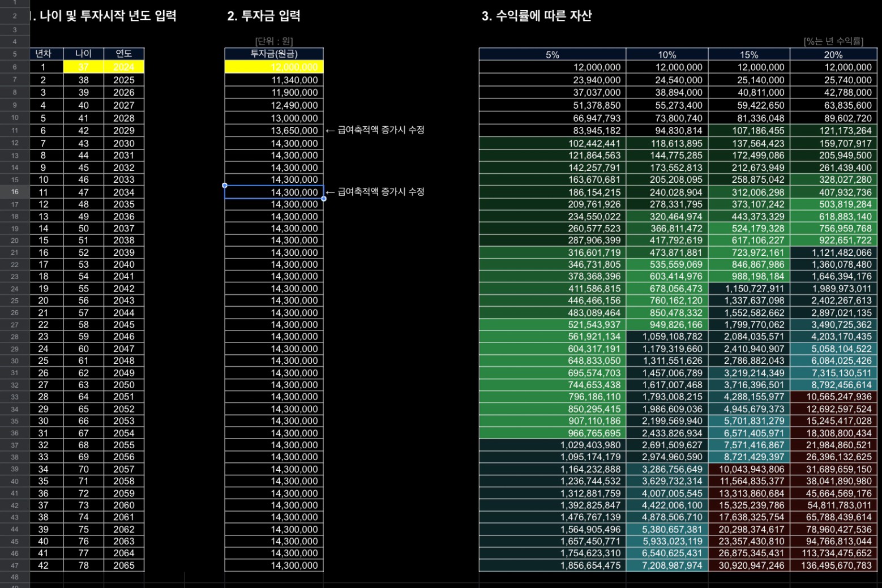Click the yellow start year cell 2024
The width and height of the screenshot is (882, 588).
(123, 67)
